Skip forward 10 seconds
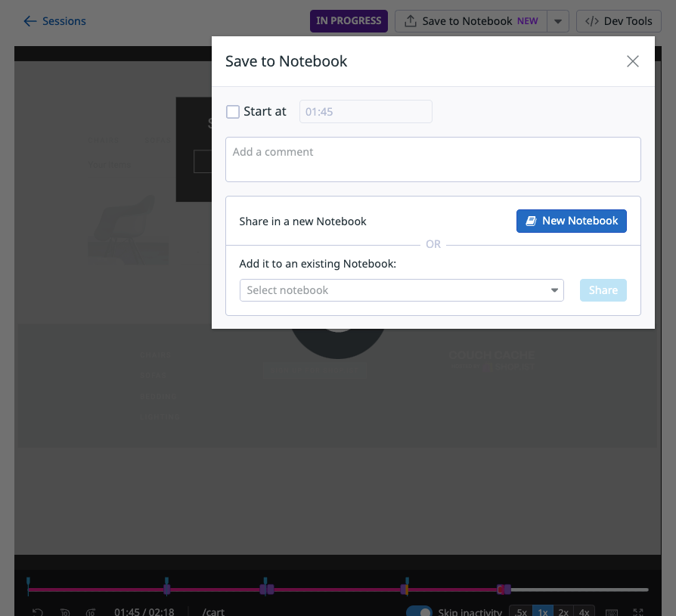The image size is (676, 616). pyautogui.click(x=91, y=611)
